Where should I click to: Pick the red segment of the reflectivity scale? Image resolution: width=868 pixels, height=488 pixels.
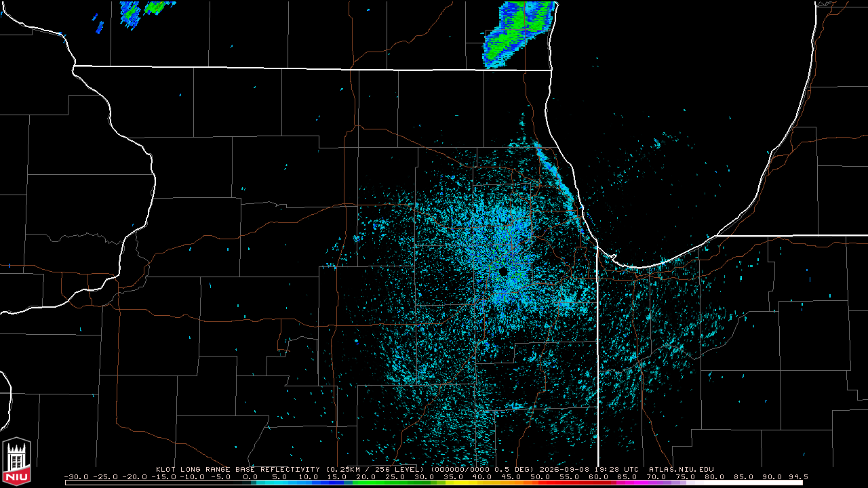568,483
